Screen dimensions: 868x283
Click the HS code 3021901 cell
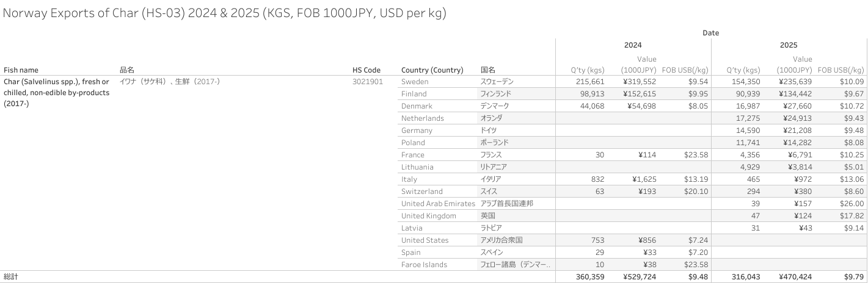(x=367, y=82)
